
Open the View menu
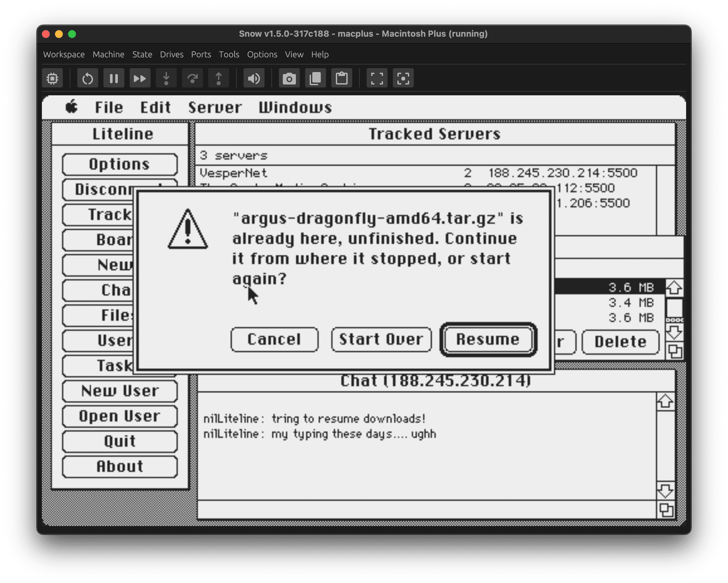click(294, 54)
